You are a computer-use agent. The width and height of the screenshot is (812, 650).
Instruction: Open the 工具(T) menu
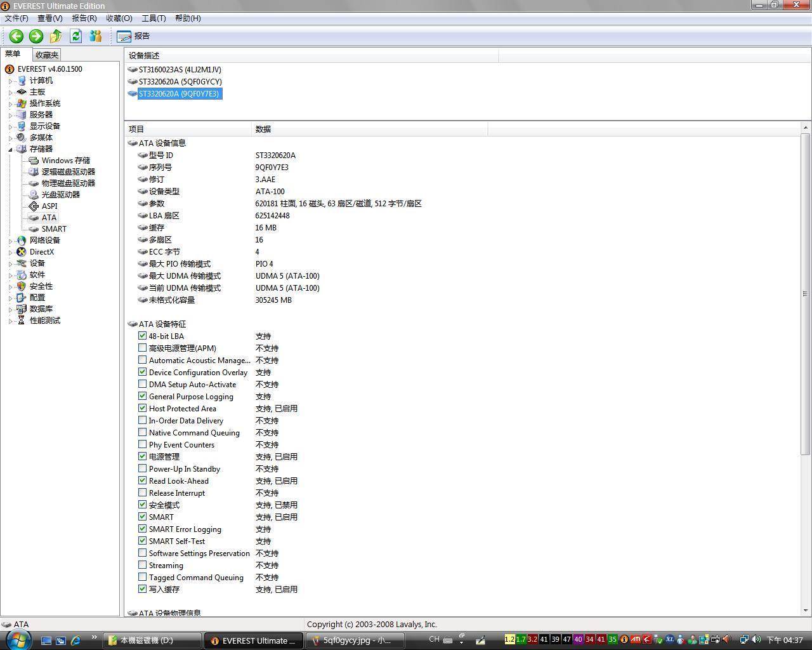coord(153,18)
